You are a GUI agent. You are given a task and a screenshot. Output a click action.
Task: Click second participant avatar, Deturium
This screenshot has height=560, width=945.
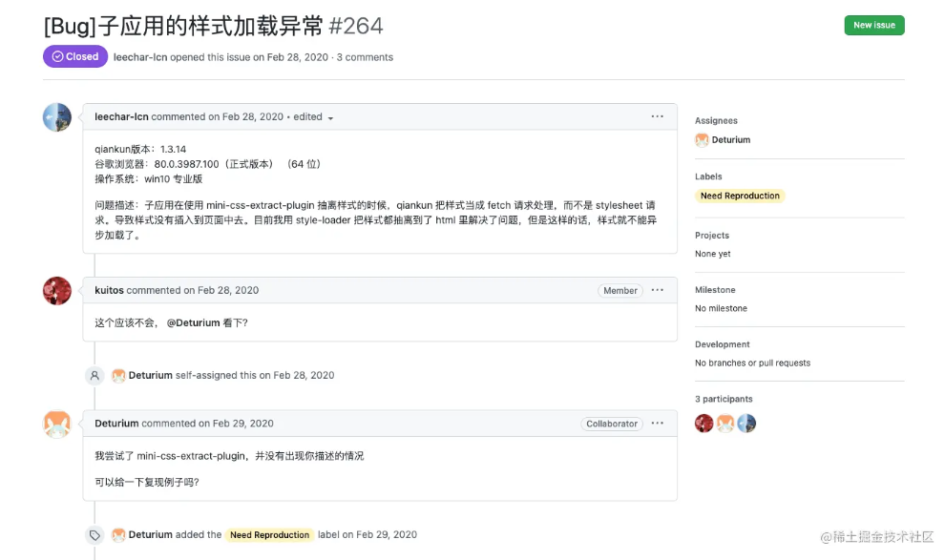725,424
